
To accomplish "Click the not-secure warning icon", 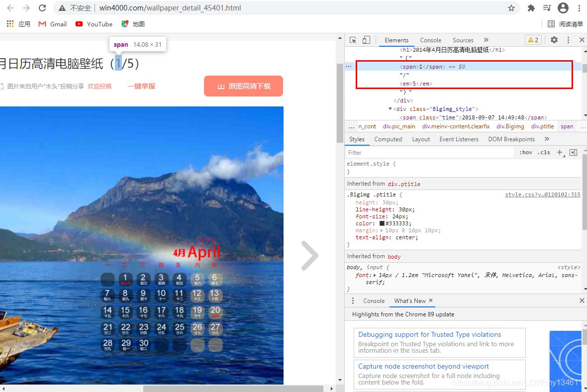I will pos(62,8).
